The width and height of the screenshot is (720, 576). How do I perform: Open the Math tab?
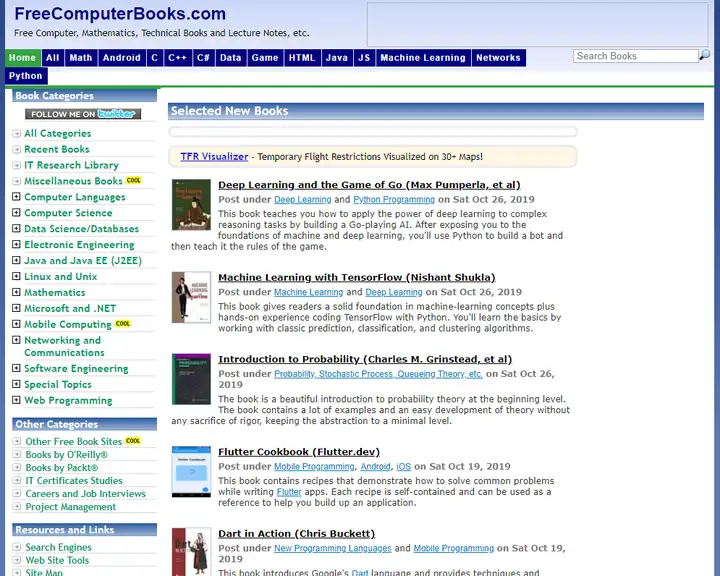click(x=81, y=58)
